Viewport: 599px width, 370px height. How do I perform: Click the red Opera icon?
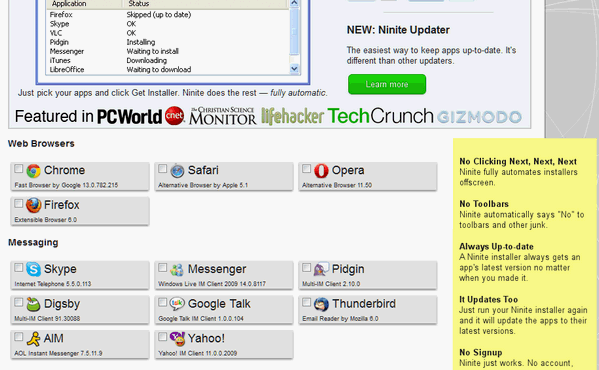[321, 171]
